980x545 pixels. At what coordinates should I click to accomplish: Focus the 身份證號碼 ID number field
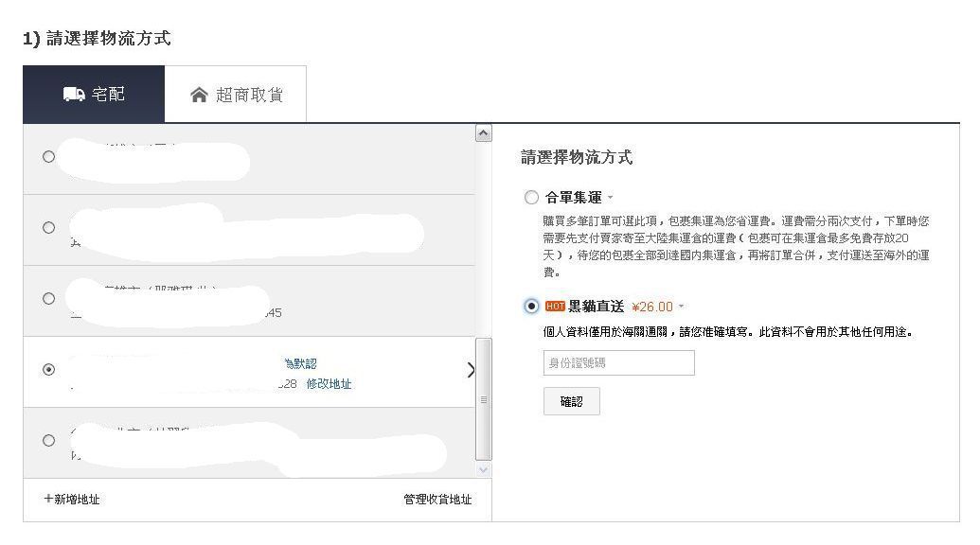point(618,362)
